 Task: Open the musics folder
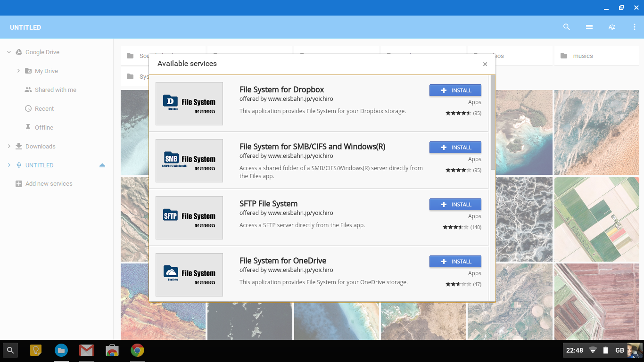pos(596,56)
